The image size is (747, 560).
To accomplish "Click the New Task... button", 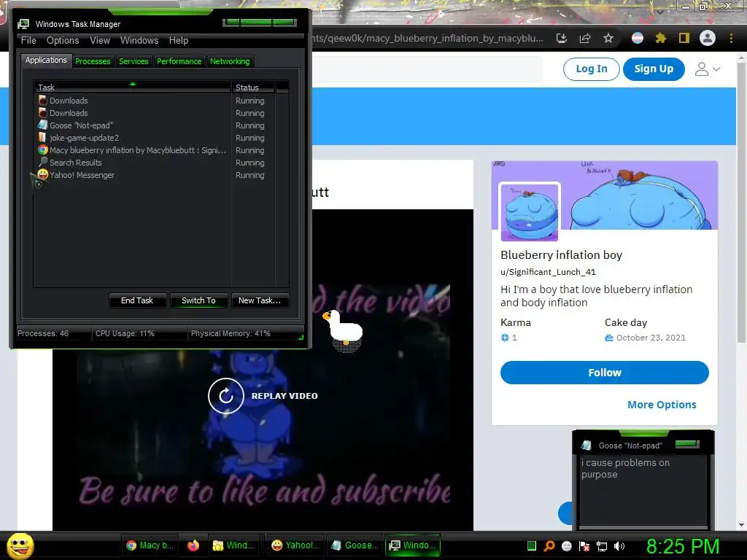I will [260, 300].
